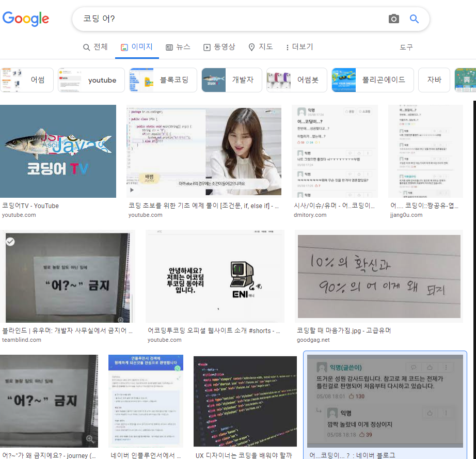
Task: Open the 도구 options
Action: [406, 48]
